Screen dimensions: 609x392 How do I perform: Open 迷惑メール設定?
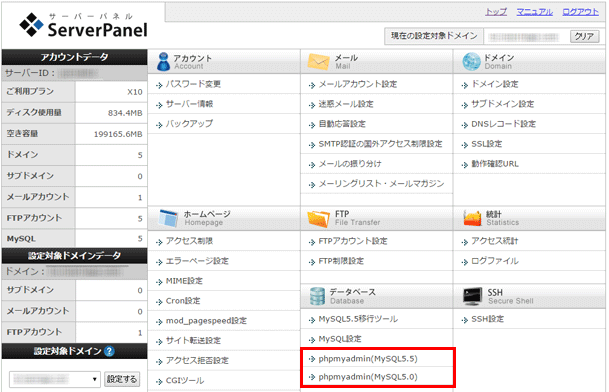pos(346,104)
